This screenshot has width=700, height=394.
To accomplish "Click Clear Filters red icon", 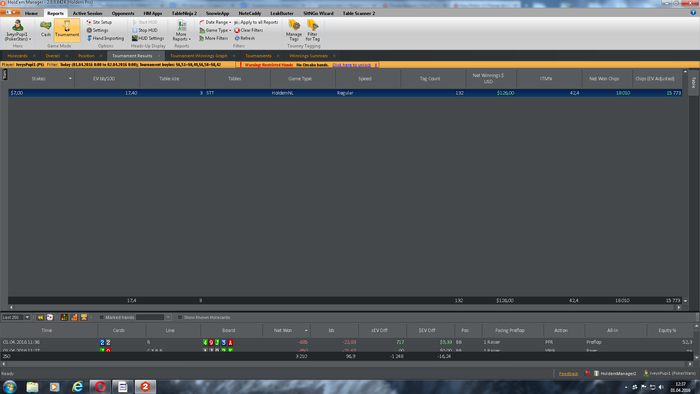I will [x=249, y=30].
